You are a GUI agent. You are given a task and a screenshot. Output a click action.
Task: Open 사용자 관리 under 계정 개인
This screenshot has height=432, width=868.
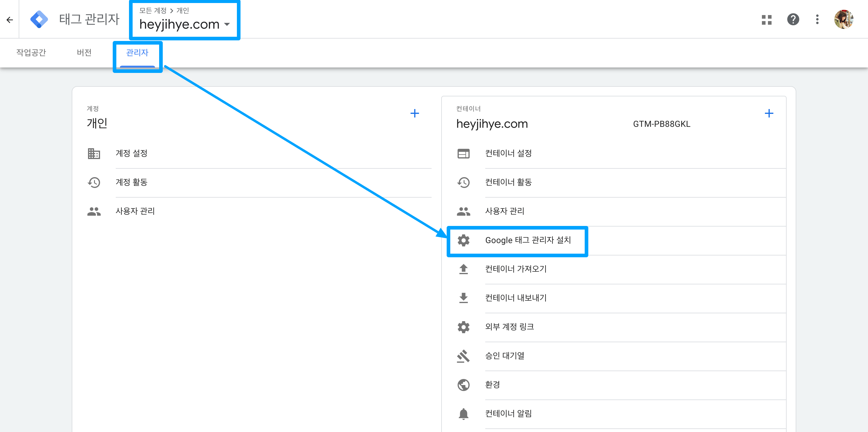tap(135, 211)
